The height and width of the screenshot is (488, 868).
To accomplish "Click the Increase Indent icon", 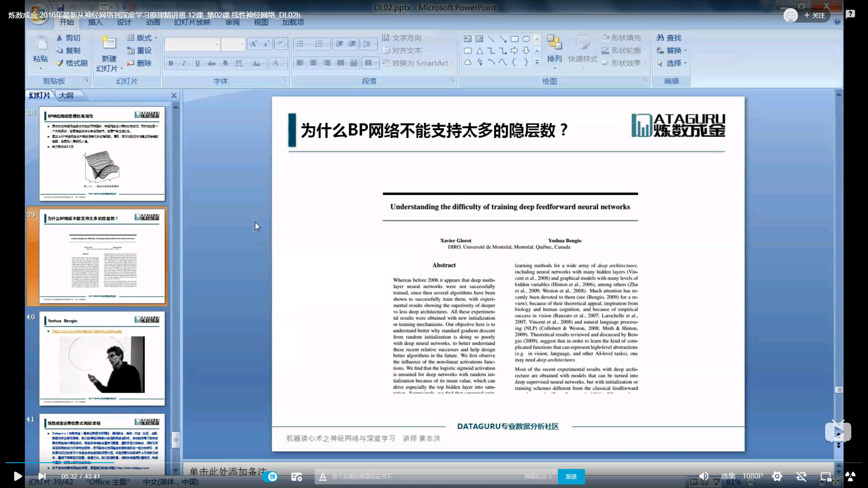I will click(352, 44).
